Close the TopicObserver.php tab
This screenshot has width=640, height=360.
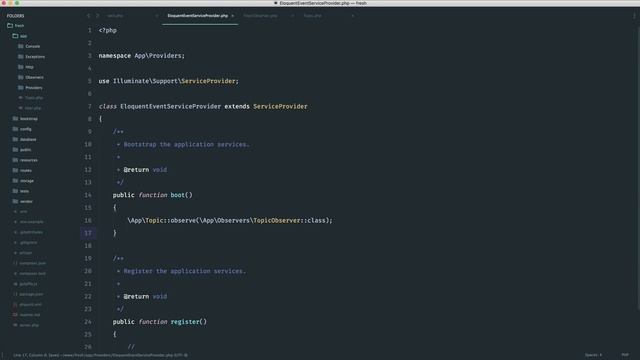pyautogui.click(x=292, y=16)
